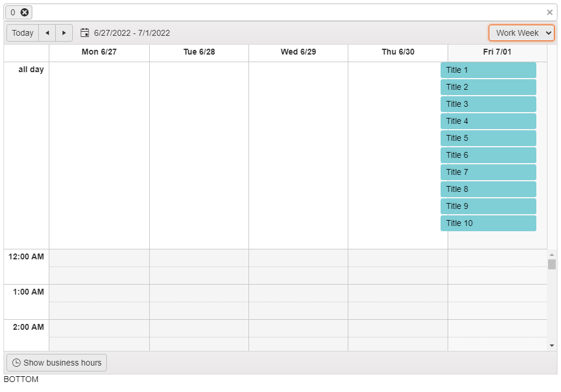The height and width of the screenshot is (392, 561).
Task: Click the Show business hours button
Action: [x=56, y=363]
